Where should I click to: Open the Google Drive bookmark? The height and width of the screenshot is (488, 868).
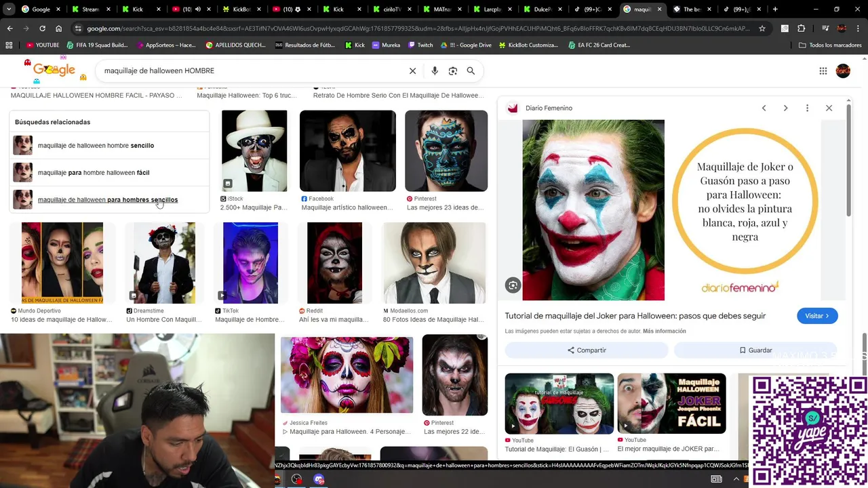coord(465,45)
